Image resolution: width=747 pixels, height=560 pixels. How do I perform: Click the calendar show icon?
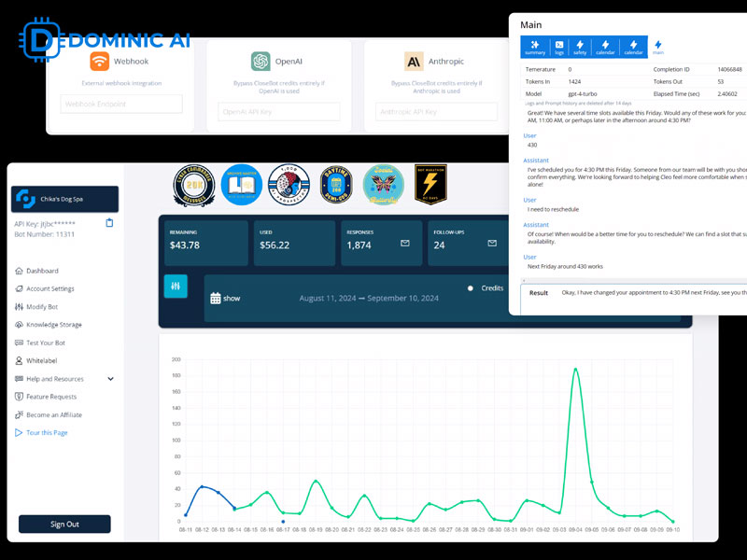[216, 299]
